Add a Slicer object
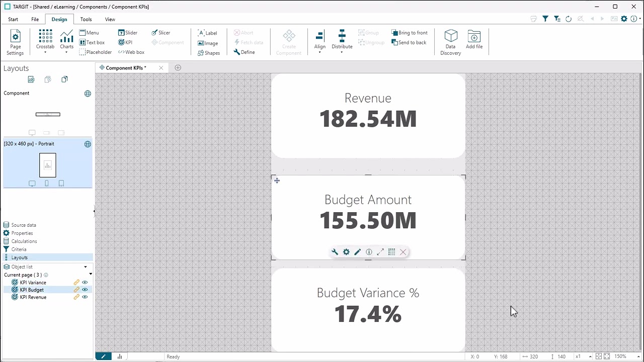Image resolution: width=644 pixels, height=362 pixels. [161, 33]
